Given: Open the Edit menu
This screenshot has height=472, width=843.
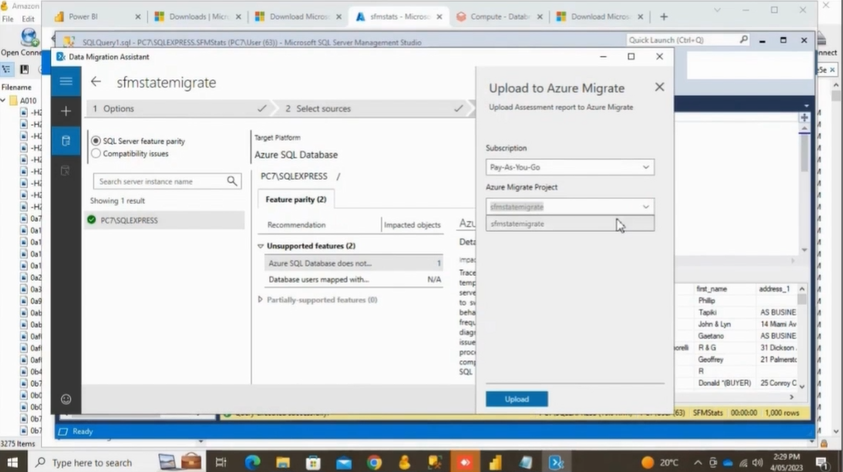Looking at the screenshot, I should [x=27, y=19].
